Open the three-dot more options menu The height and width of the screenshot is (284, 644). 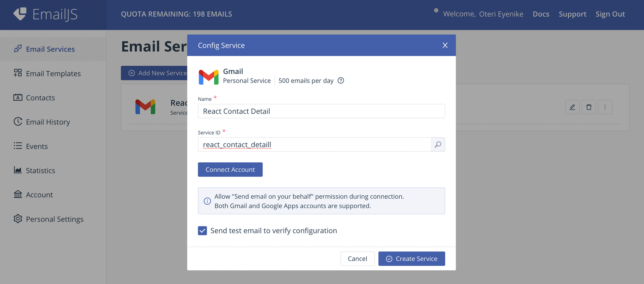[605, 107]
